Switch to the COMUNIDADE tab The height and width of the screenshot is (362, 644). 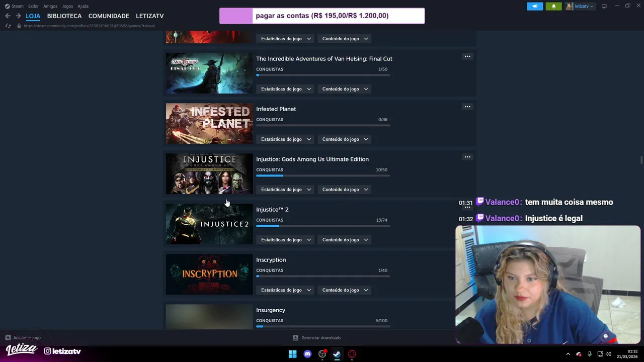point(109,16)
